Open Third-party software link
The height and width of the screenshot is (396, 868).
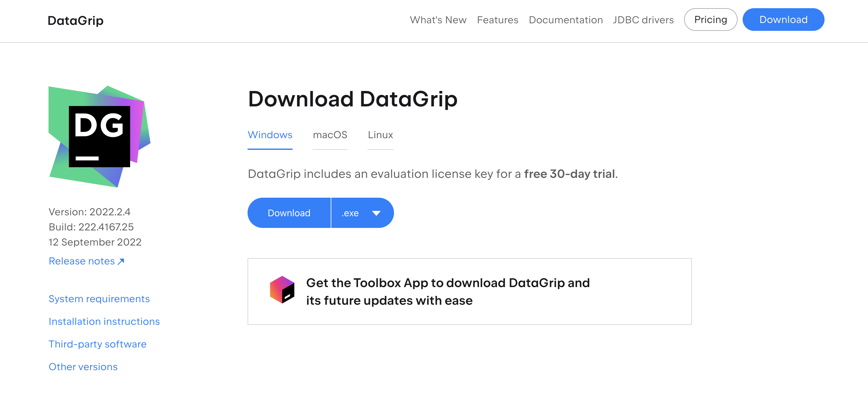(97, 343)
